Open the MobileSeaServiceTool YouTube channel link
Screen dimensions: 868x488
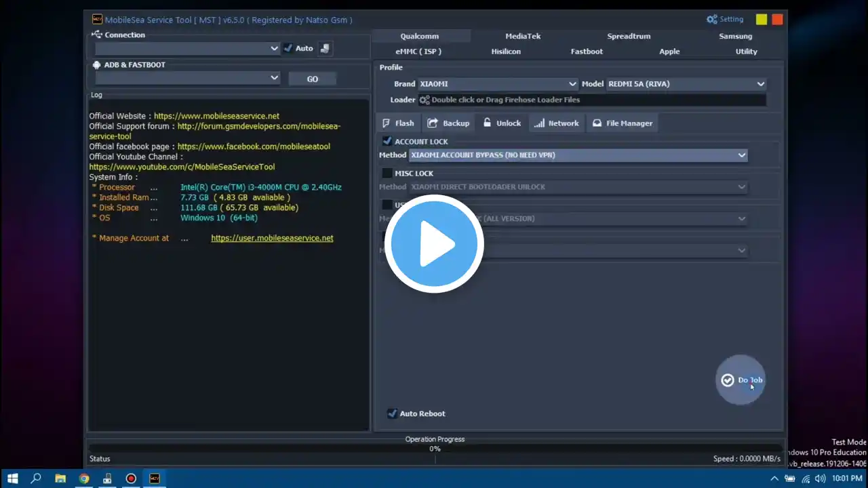[x=182, y=167]
